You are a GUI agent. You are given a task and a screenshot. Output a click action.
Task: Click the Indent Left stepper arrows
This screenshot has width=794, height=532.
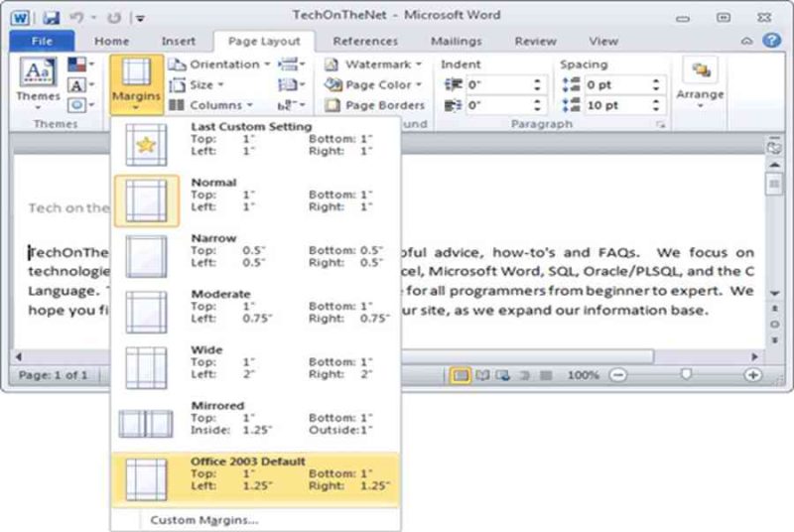click(x=537, y=84)
